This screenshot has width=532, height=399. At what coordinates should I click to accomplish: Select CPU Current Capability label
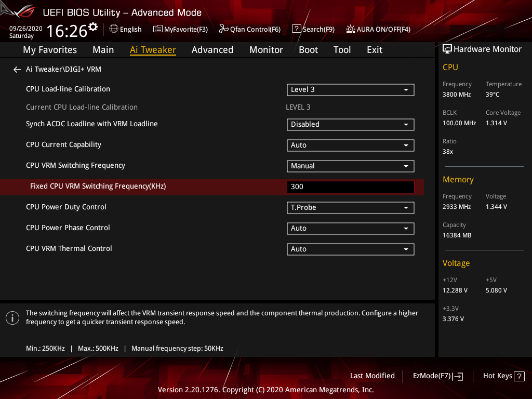tap(63, 144)
